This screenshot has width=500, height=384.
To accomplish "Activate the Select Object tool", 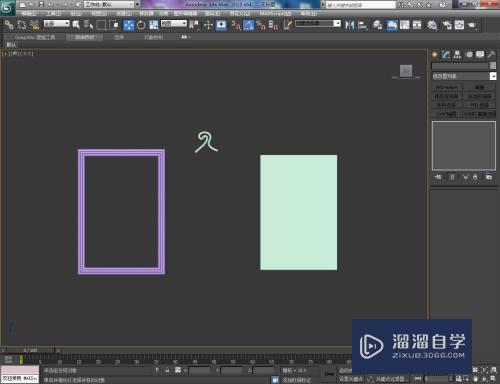I will [76, 24].
